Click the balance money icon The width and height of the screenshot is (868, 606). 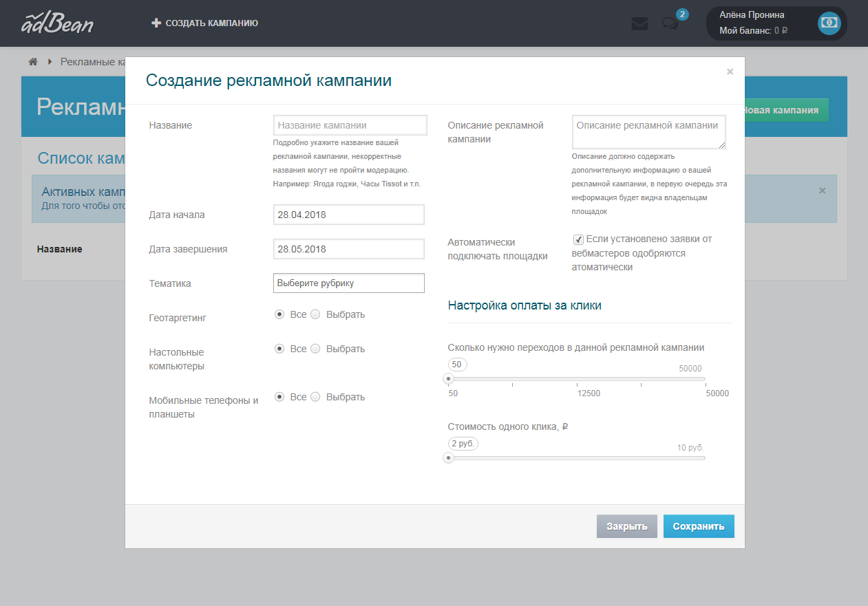(829, 23)
